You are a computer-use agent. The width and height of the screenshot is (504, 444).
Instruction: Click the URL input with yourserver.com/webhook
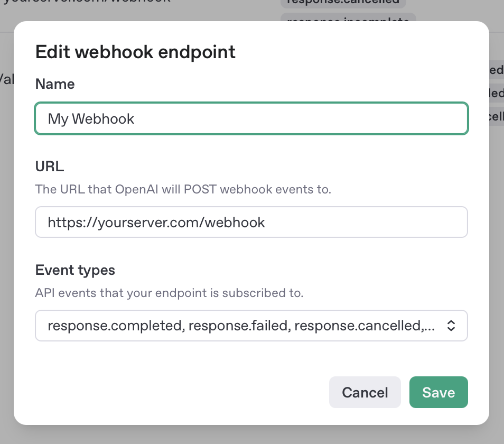pos(251,222)
